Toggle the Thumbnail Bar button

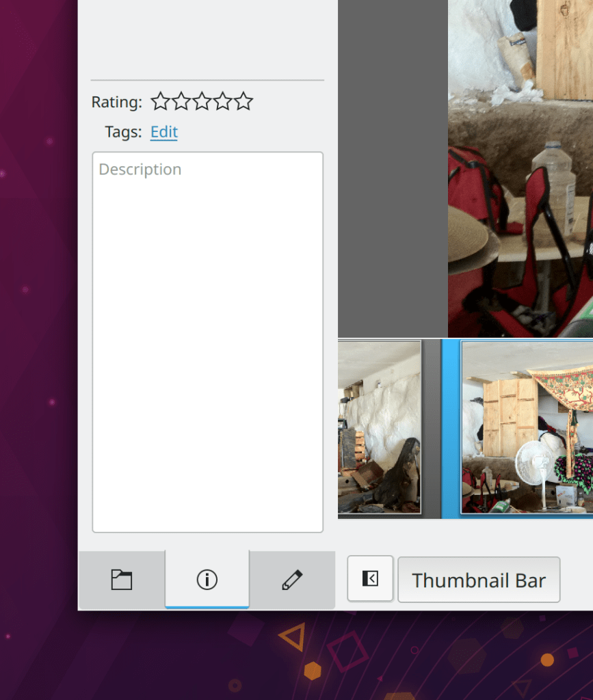479,580
